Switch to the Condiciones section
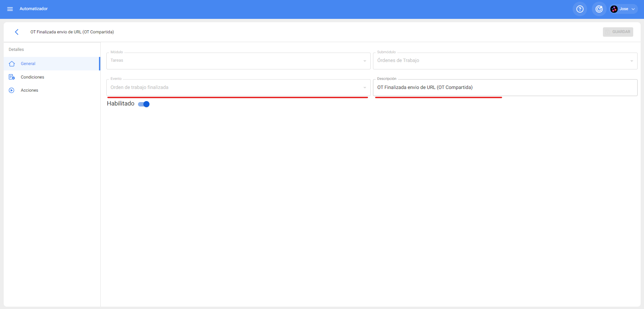 tap(32, 77)
